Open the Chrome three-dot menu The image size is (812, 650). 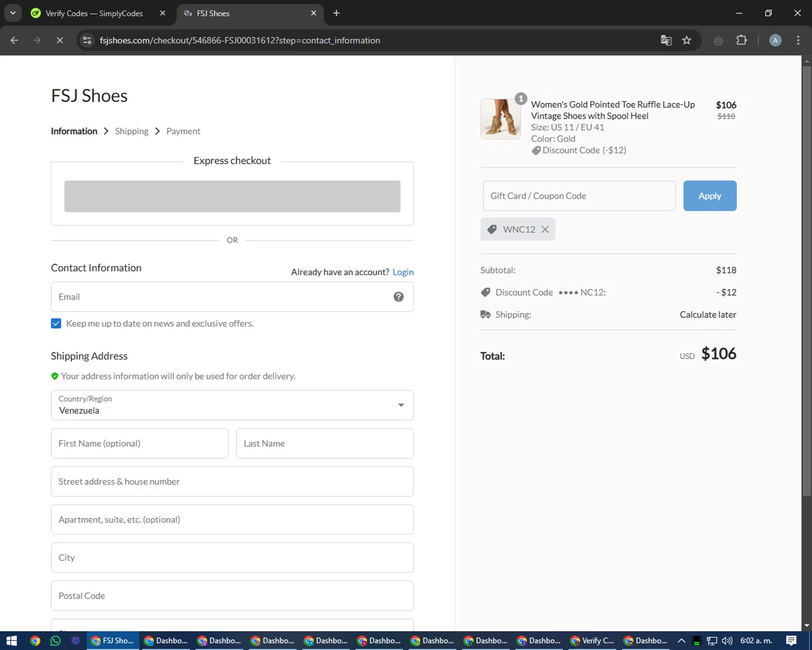pyautogui.click(x=798, y=41)
